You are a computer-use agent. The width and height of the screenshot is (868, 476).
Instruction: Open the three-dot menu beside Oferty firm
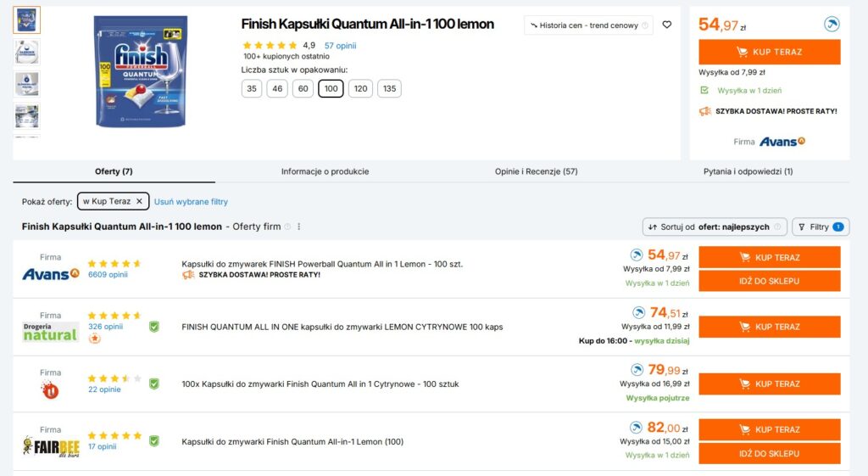299,227
